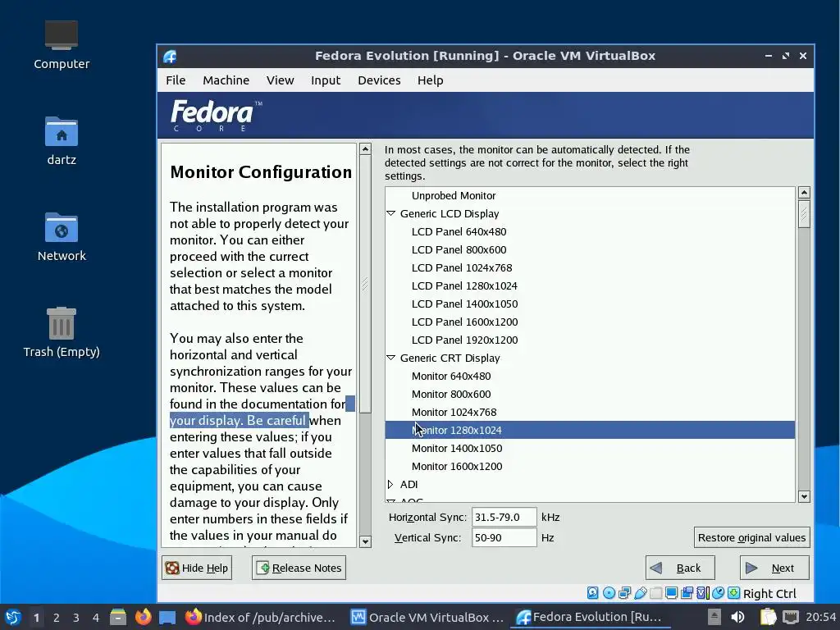Image resolution: width=840 pixels, height=630 pixels.
Task: Click the optical disk status icon
Action: click(609, 593)
